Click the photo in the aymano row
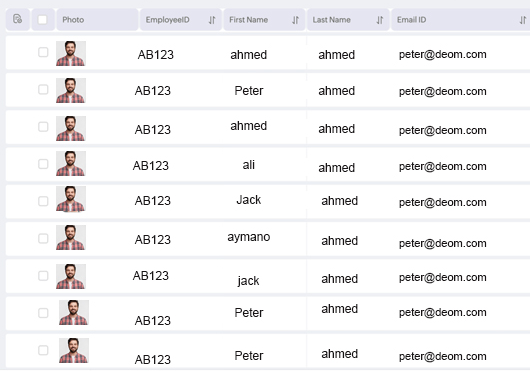Viewport: 530px width, 371px height. (71, 238)
